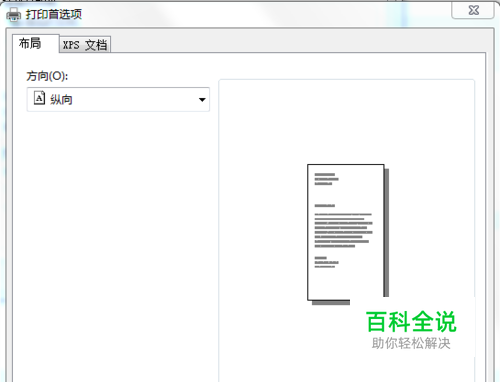Switch to the 布局 tab
The height and width of the screenshot is (382, 500).
tap(36, 44)
